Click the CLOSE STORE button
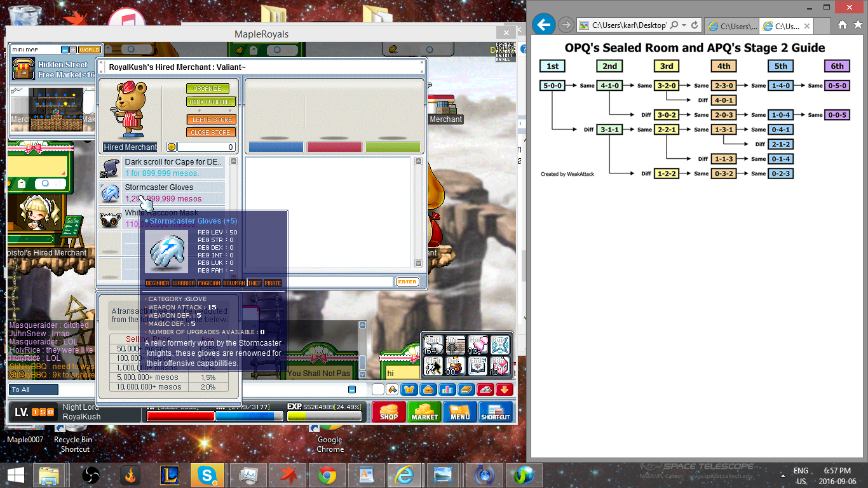Viewport: 868px width, 488px height. click(211, 132)
